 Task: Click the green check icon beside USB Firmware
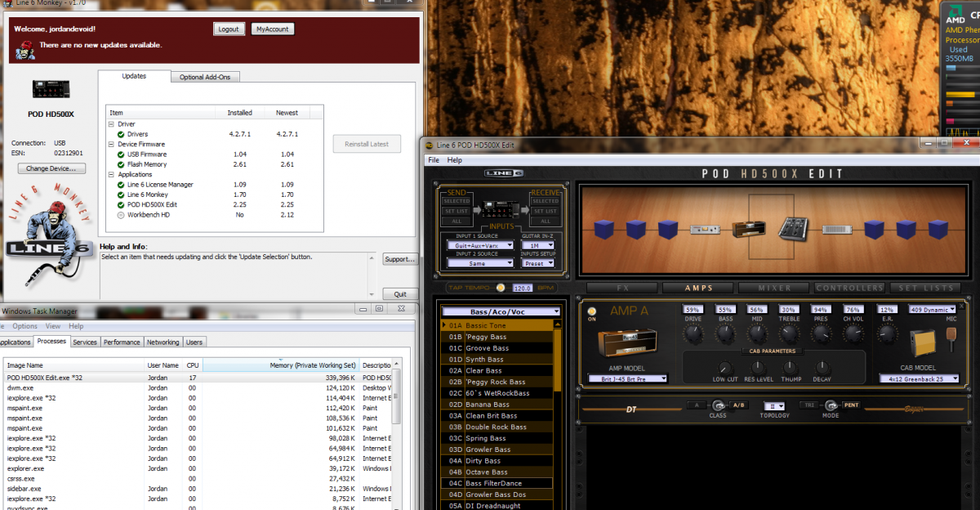point(121,154)
